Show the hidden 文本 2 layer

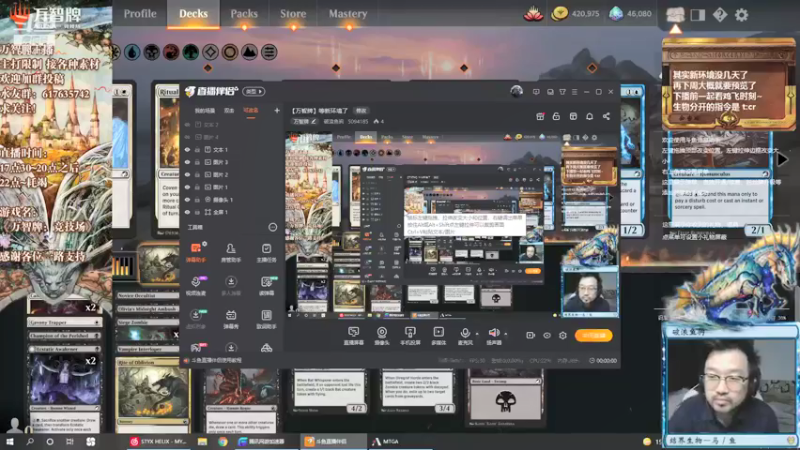coord(187,124)
